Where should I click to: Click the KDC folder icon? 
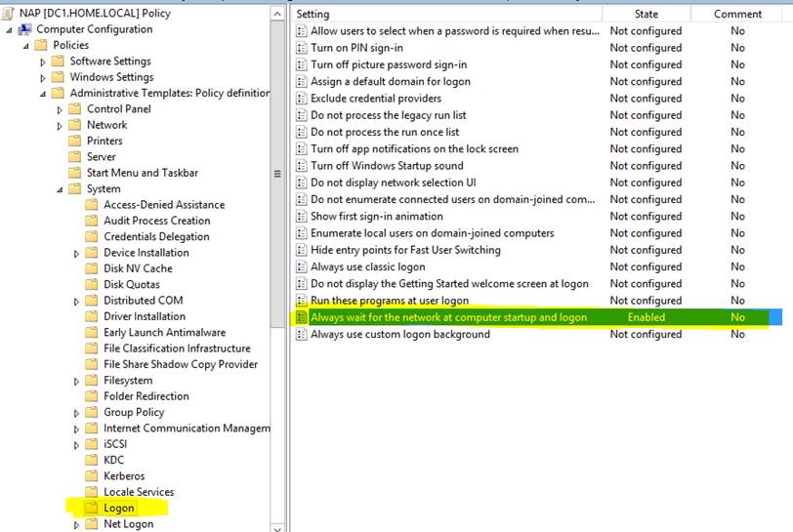[x=92, y=460]
